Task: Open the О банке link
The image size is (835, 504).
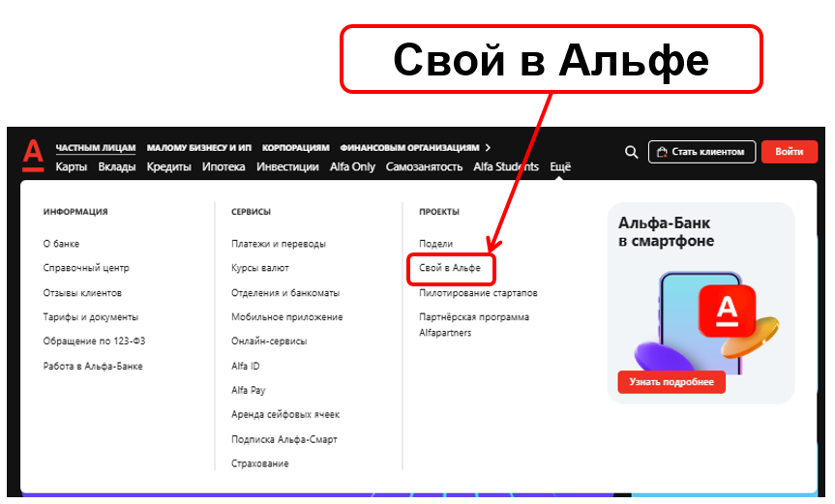Action: [61, 244]
